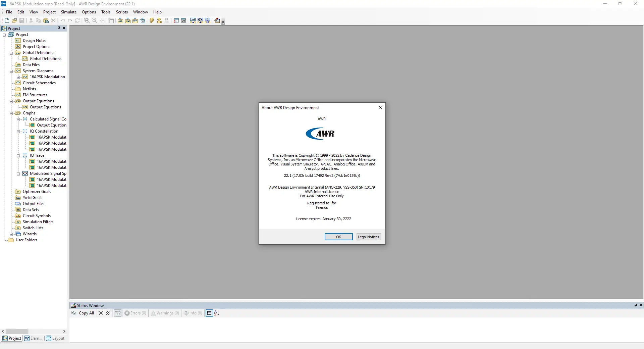The width and height of the screenshot is (644, 349).
Task: Collapse IQ Trace graph node
Action: coord(18,156)
